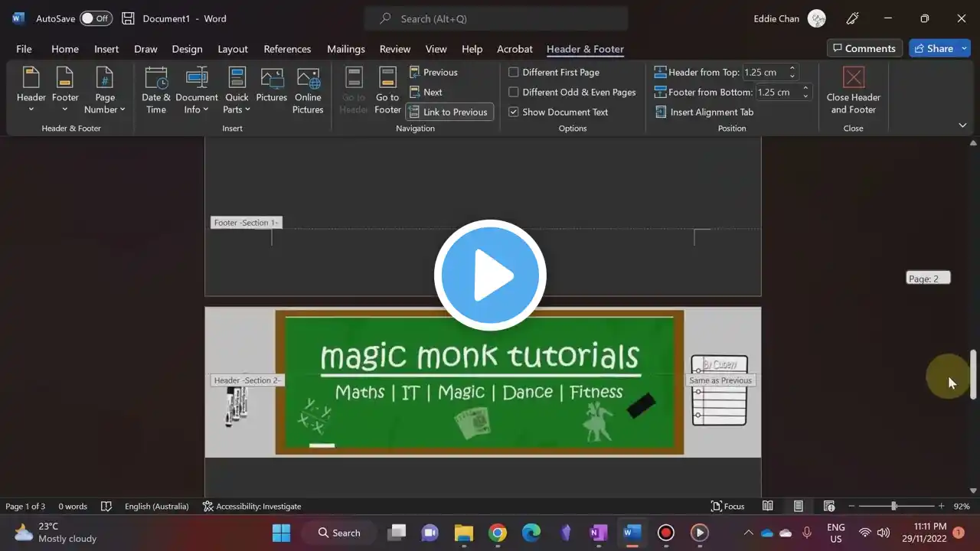This screenshot has height=551, width=980.
Task: Expand the Page Number dropdown
Action: (105, 91)
